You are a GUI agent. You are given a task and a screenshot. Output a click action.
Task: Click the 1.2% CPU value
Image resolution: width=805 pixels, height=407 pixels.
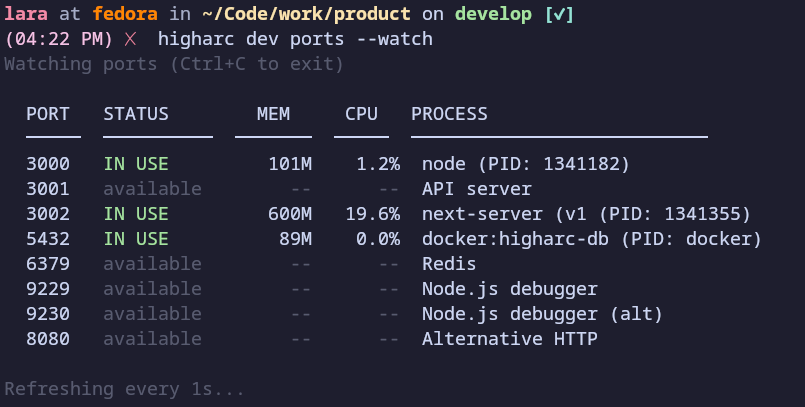(378, 164)
